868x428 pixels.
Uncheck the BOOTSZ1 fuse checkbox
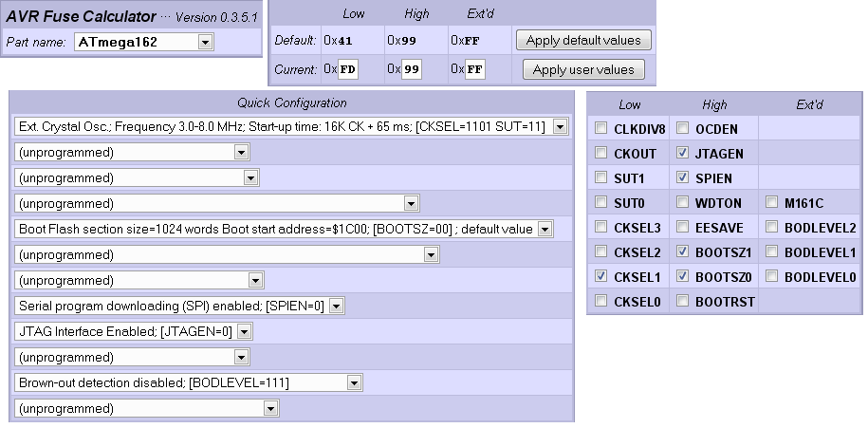coord(683,251)
